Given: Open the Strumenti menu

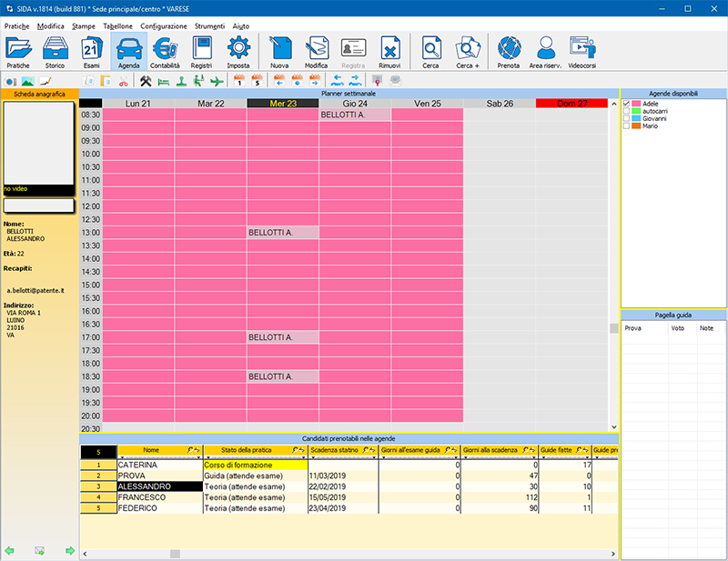Looking at the screenshot, I should click(208, 26).
